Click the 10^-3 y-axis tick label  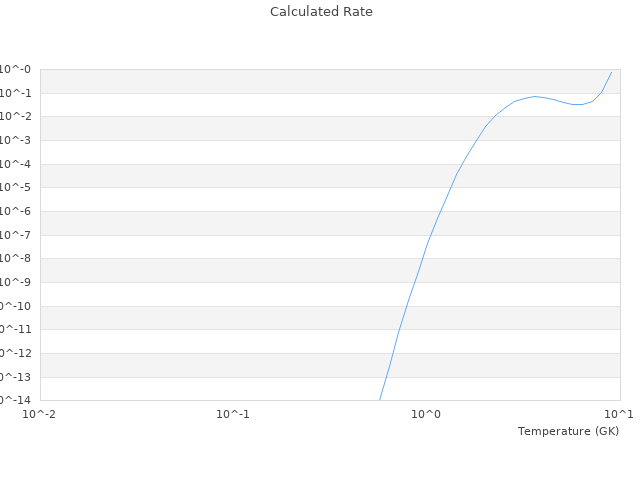[16, 141]
